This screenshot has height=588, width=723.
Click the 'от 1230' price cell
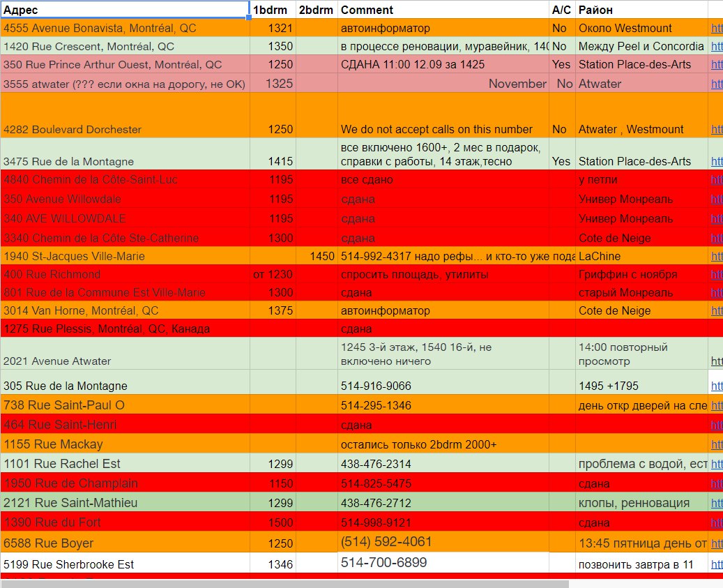tap(273, 274)
